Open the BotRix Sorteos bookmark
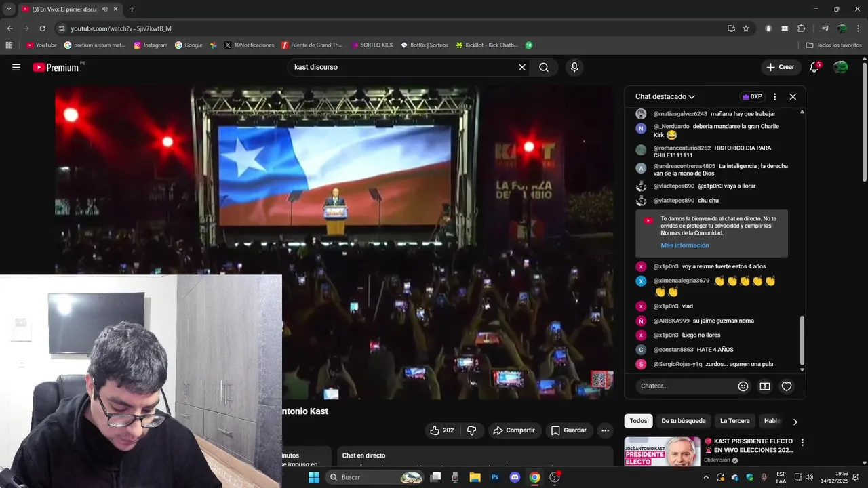The image size is (868, 488). coord(425,45)
